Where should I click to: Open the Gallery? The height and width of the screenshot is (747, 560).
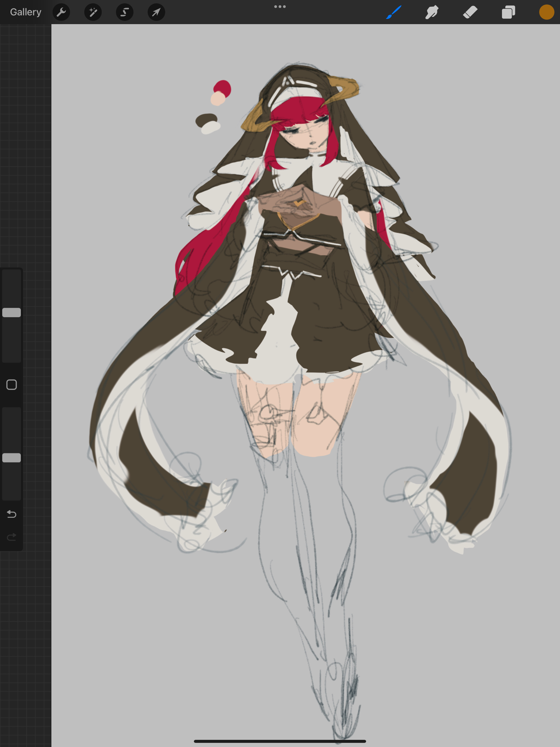(x=25, y=12)
